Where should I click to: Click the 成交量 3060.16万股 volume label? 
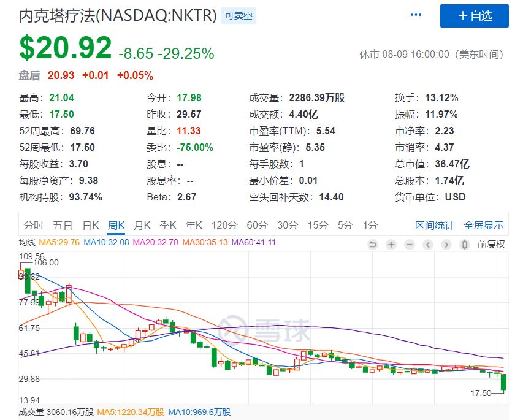tap(56, 412)
